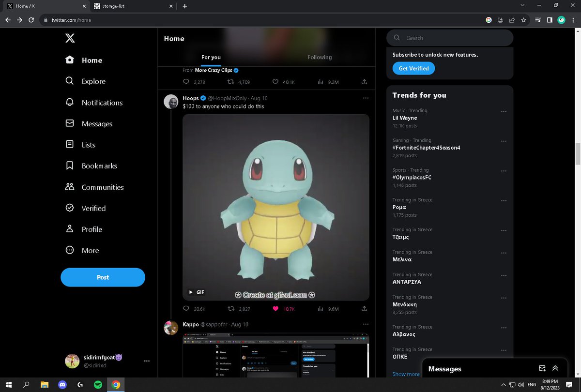This screenshot has width=581, height=392.
Task: Share the Hoops post
Action: point(364,309)
